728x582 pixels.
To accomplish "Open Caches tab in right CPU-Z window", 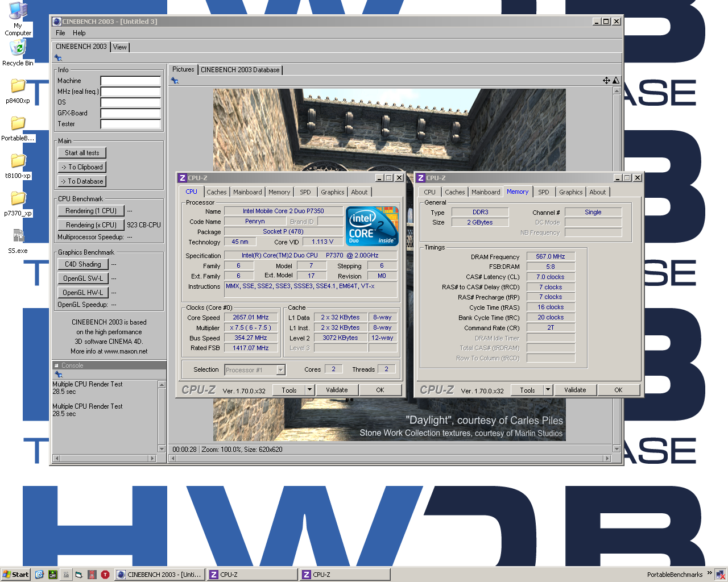I will (455, 192).
